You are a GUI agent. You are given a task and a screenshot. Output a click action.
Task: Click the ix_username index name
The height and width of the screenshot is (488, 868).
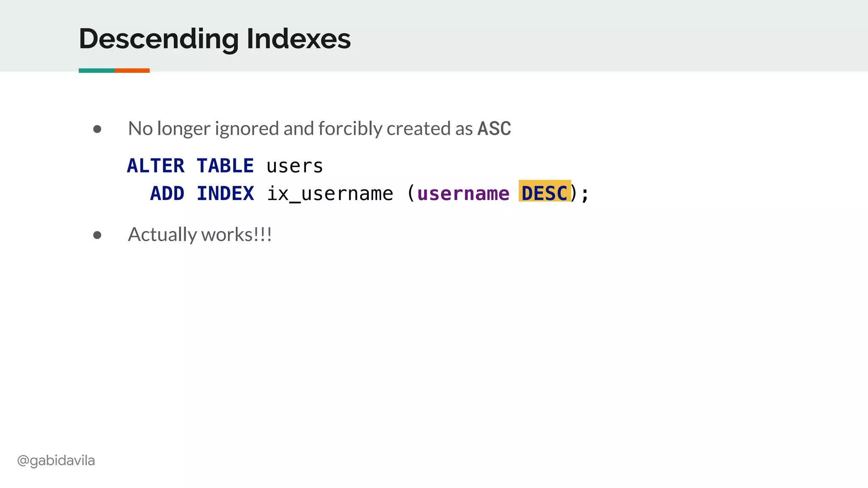[x=330, y=194]
